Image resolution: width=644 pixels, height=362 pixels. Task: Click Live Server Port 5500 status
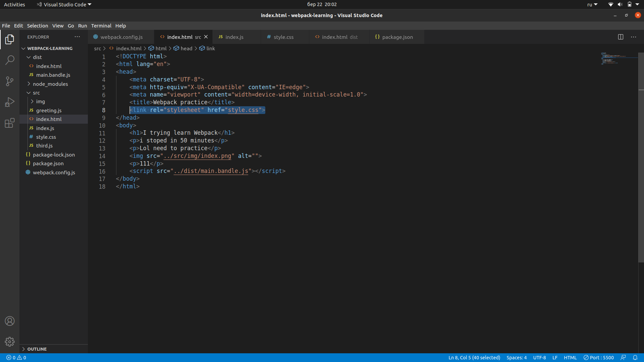(x=599, y=358)
